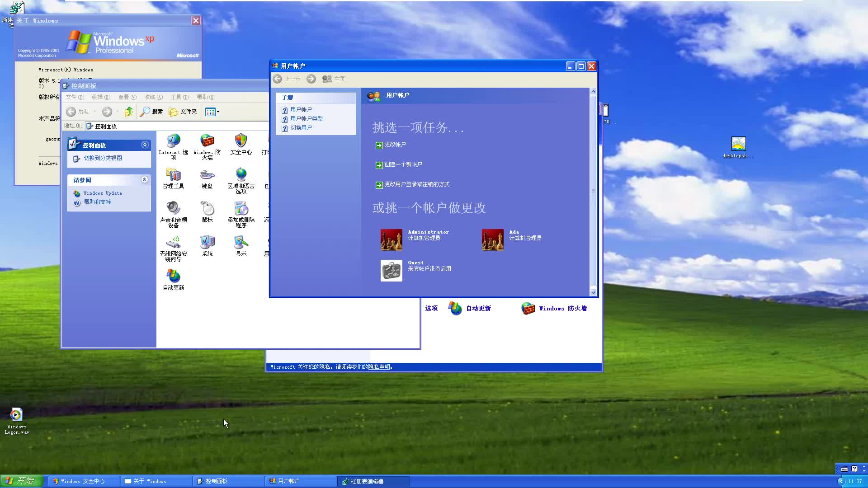
Task: Open Automatic Updates (自动更新) icon in Control Panel grid
Action: 173,276
